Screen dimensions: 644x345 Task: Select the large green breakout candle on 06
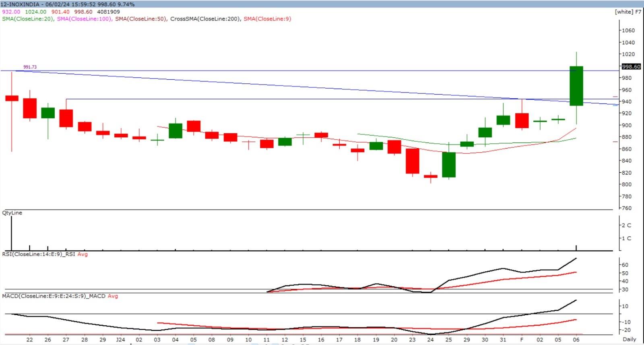coord(576,86)
